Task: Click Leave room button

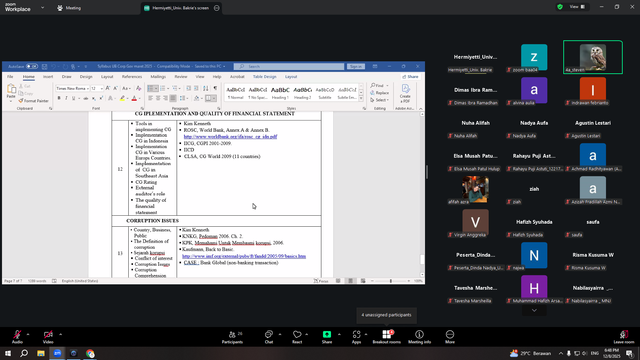Action: coord(624,337)
